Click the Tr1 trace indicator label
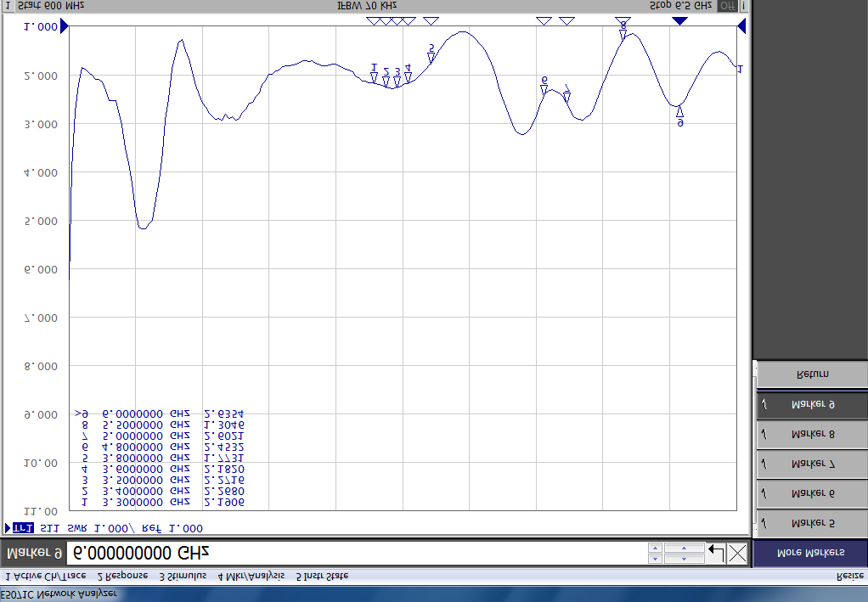868x602 pixels. pyautogui.click(x=22, y=528)
